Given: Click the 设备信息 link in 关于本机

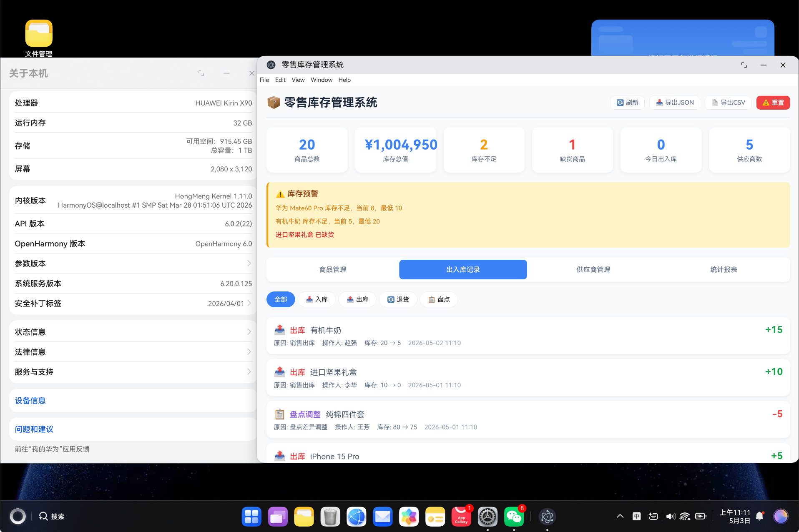Looking at the screenshot, I should click(x=30, y=401).
